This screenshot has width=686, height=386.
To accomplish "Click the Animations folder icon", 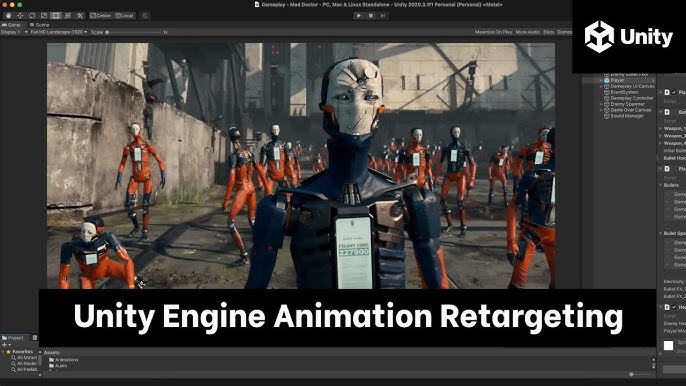I will point(52,360).
